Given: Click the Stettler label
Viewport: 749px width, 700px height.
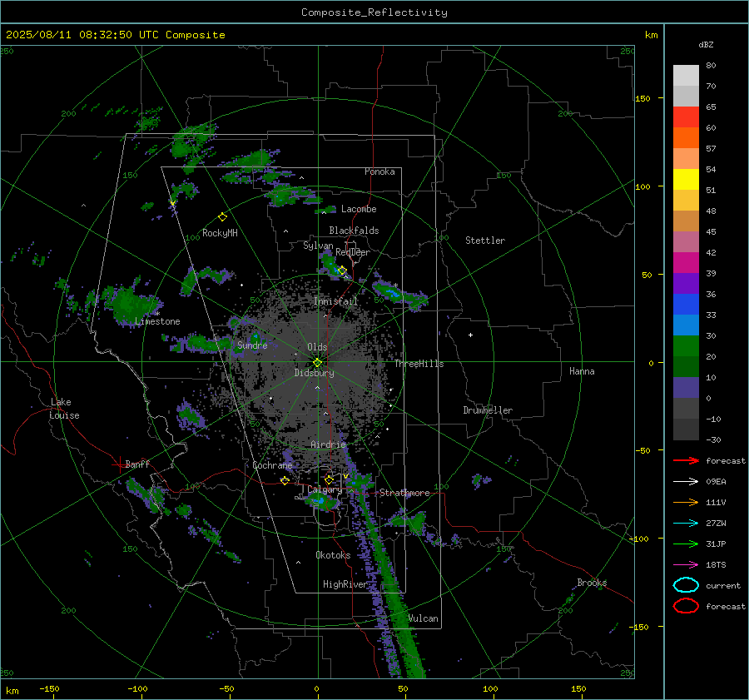Looking at the screenshot, I should 485,241.
